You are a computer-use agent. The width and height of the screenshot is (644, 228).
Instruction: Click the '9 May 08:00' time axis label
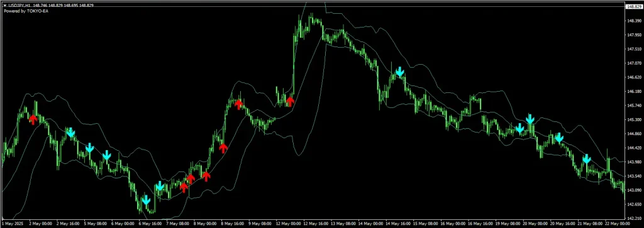[260, 224]
